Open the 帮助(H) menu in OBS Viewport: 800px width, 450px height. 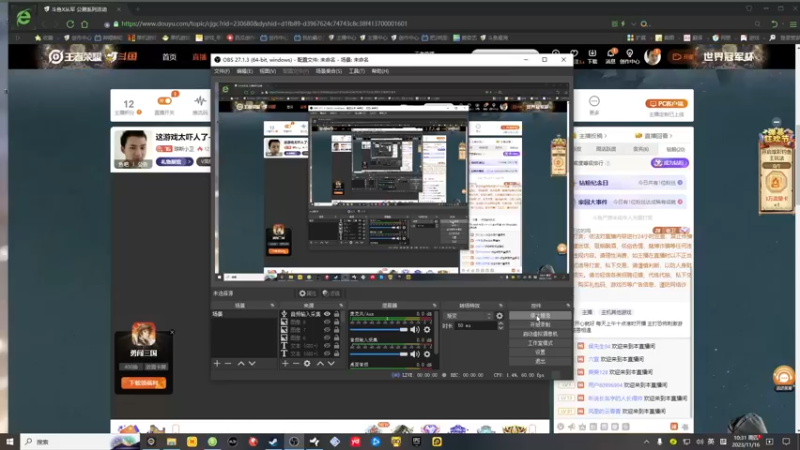pos(380,71)
